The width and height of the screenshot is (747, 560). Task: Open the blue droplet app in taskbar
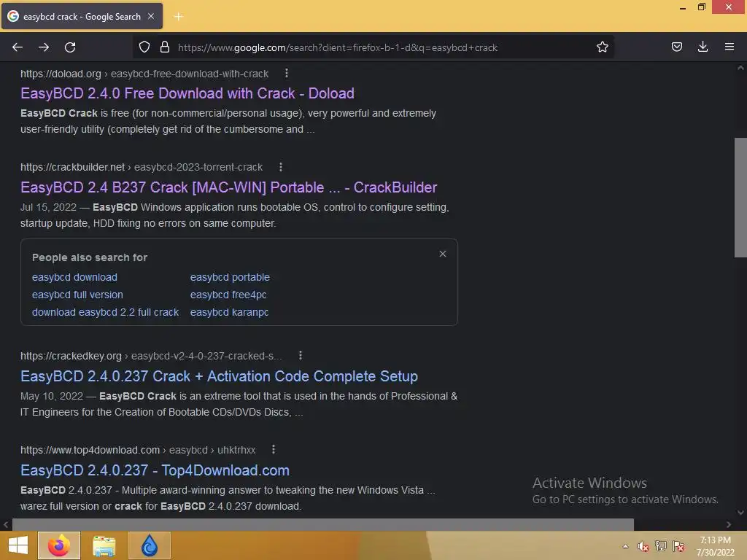point(149,545)
